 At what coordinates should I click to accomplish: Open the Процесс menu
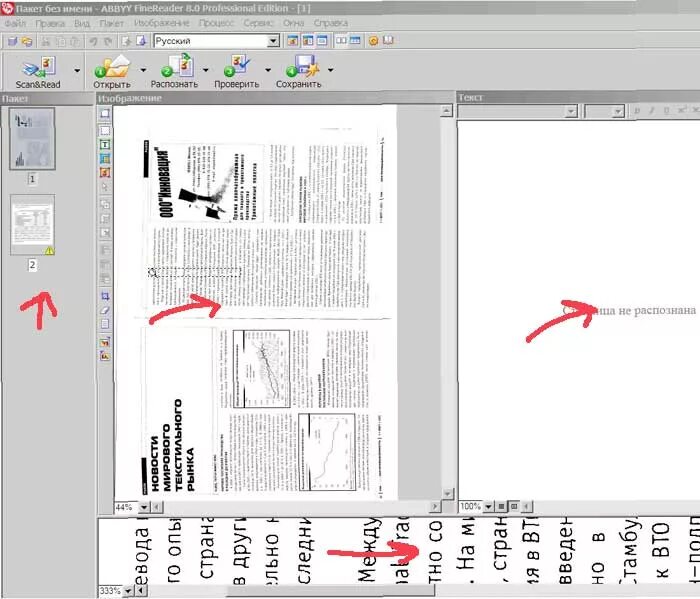[216, 23]
